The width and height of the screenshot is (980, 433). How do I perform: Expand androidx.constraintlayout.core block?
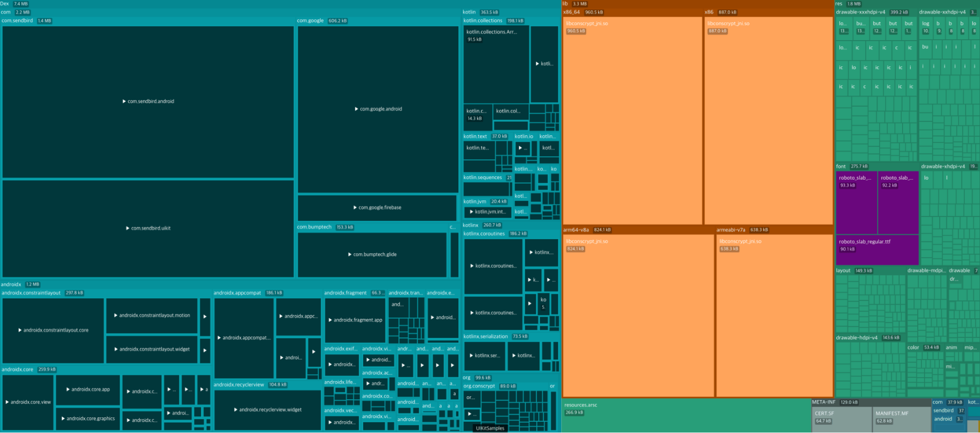tap(53, 331)
